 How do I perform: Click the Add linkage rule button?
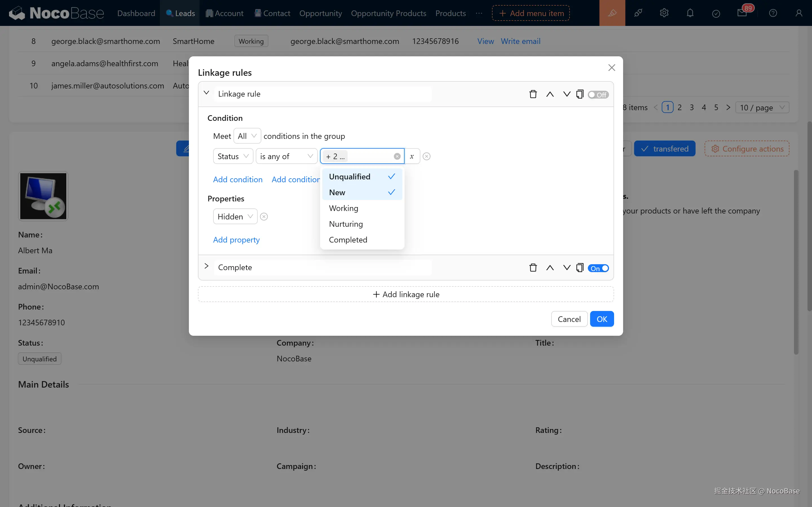pos(406,294)
